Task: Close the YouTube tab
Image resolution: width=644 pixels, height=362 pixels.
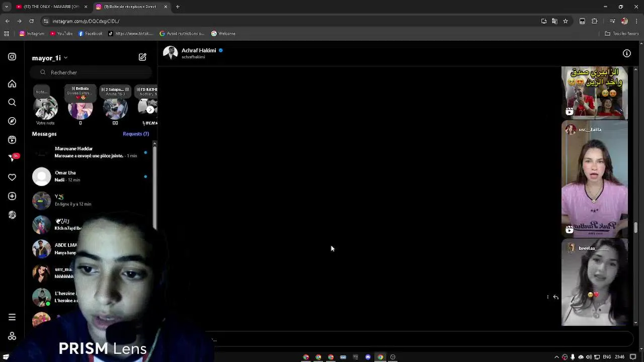Action: coord(86,7)
